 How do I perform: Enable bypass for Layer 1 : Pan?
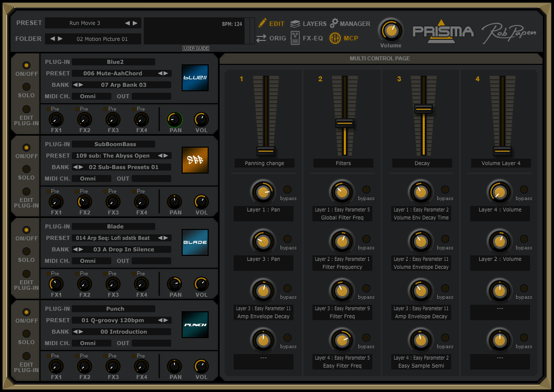tap(287, 190)
